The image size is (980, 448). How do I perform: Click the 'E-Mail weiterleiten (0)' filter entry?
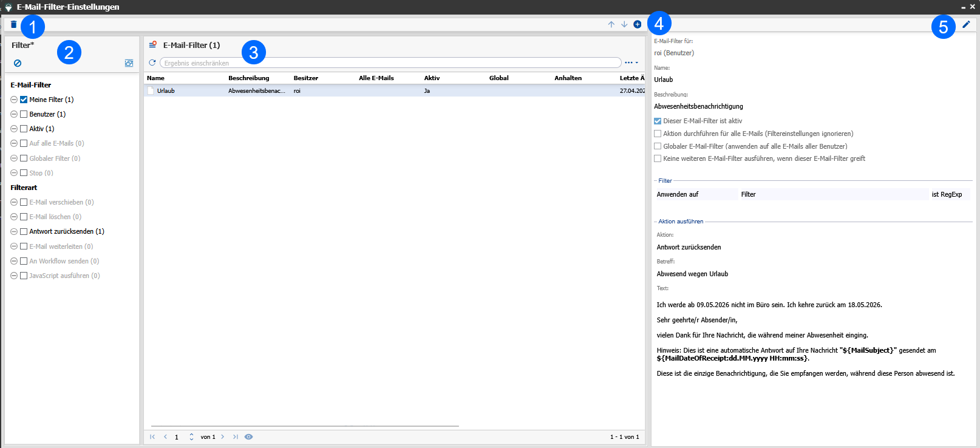(x=61, y=246)
